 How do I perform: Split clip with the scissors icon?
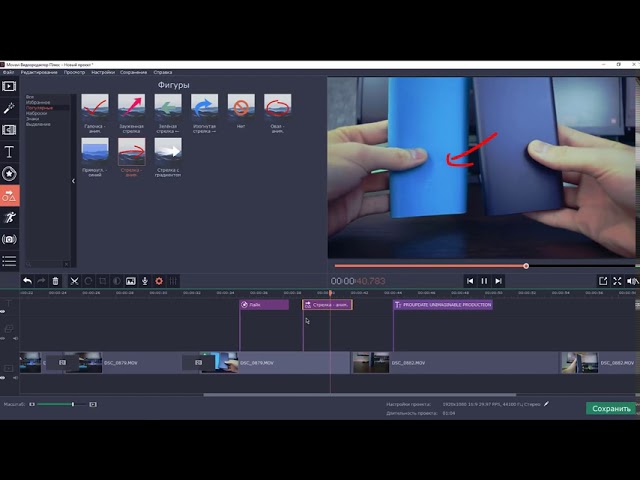tap(74, 281)
